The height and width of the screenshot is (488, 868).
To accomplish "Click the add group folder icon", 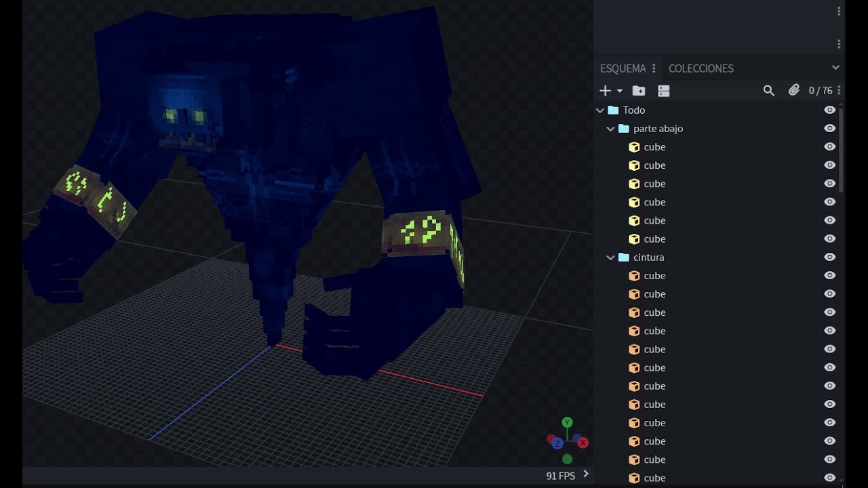I will pos(639,91).
